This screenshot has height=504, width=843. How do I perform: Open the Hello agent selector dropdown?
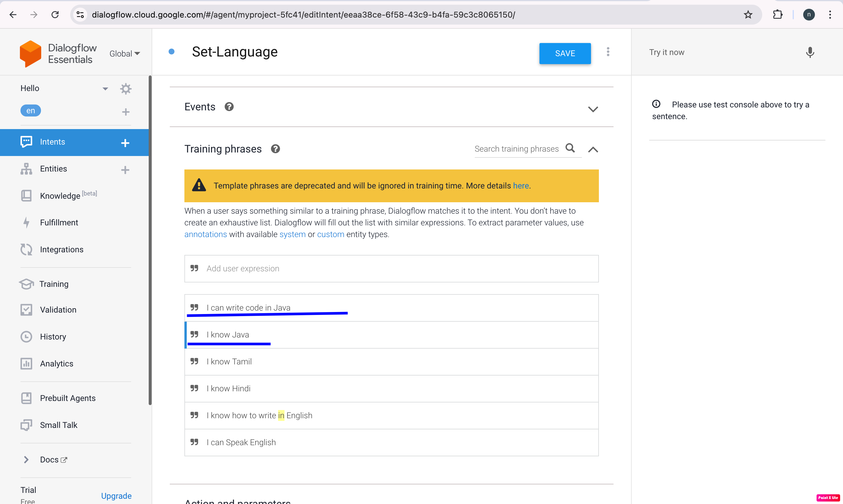tap(105, 88)
